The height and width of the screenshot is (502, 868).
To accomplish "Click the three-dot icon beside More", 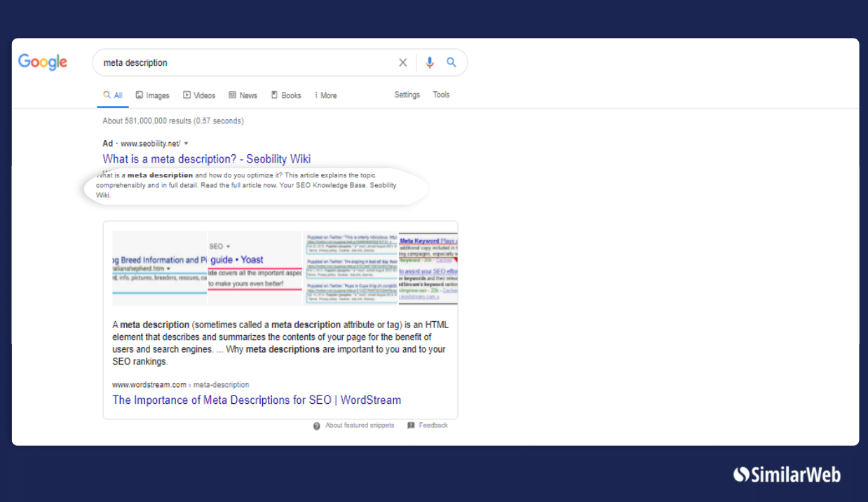I will click(316, 95).
